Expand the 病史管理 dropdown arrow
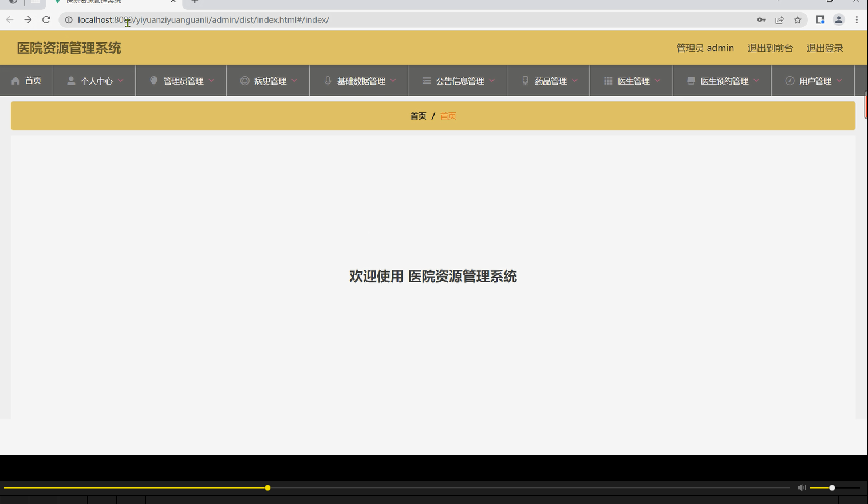The height and width of the screenshot is (504, 868). (x=294, y=81)
